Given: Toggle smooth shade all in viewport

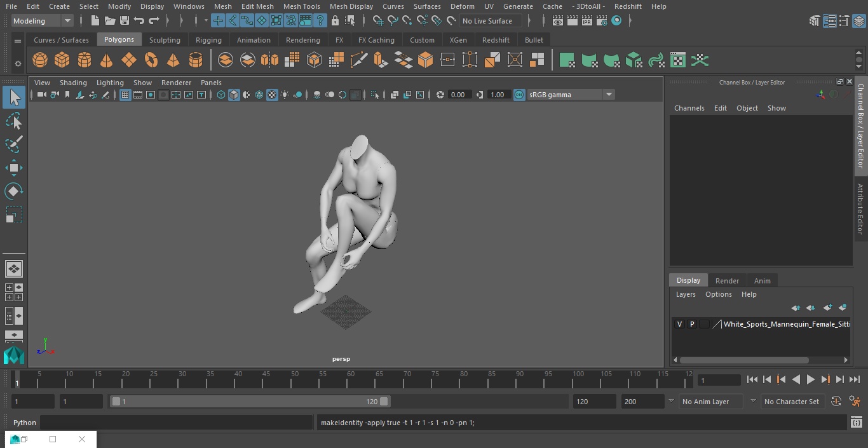Looking at the screenshot, I should coord(234,95).
